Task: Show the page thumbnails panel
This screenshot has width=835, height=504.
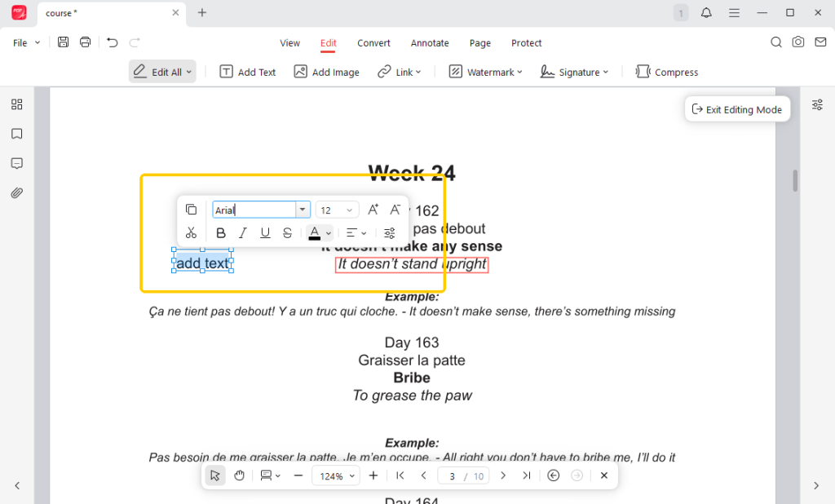Action: pyautogui.click(x=17, y=104)
